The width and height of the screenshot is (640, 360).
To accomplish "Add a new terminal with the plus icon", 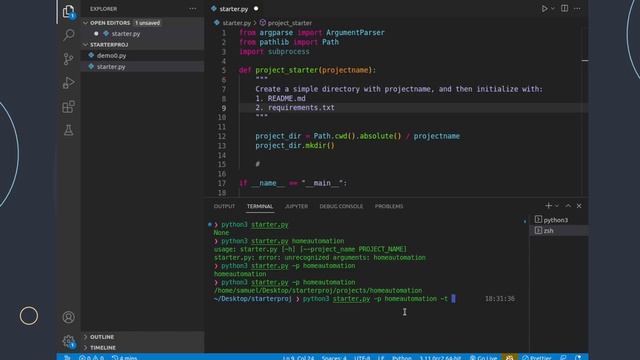I will click(x=548, y=206).
